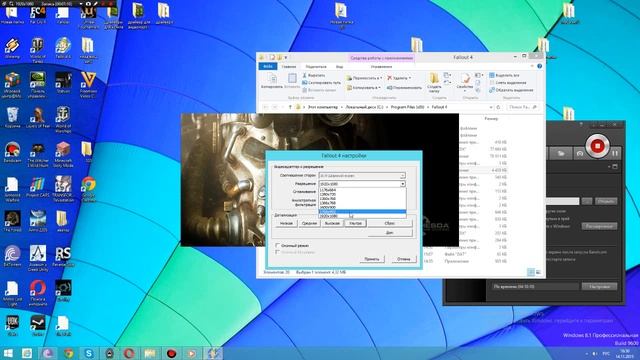Click Отмена button in Fallout settings
This screenshot has width=640, height=360.
click(x=404, y=259)
